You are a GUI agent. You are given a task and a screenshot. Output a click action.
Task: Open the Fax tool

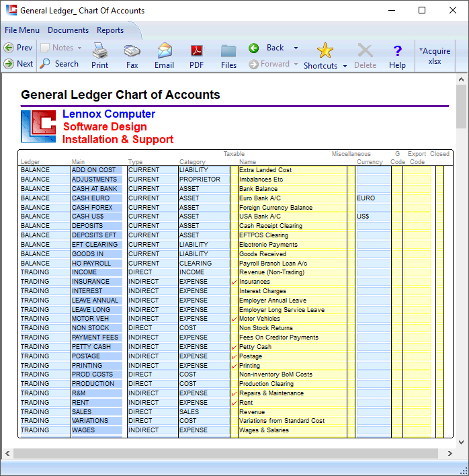(132, 51)
